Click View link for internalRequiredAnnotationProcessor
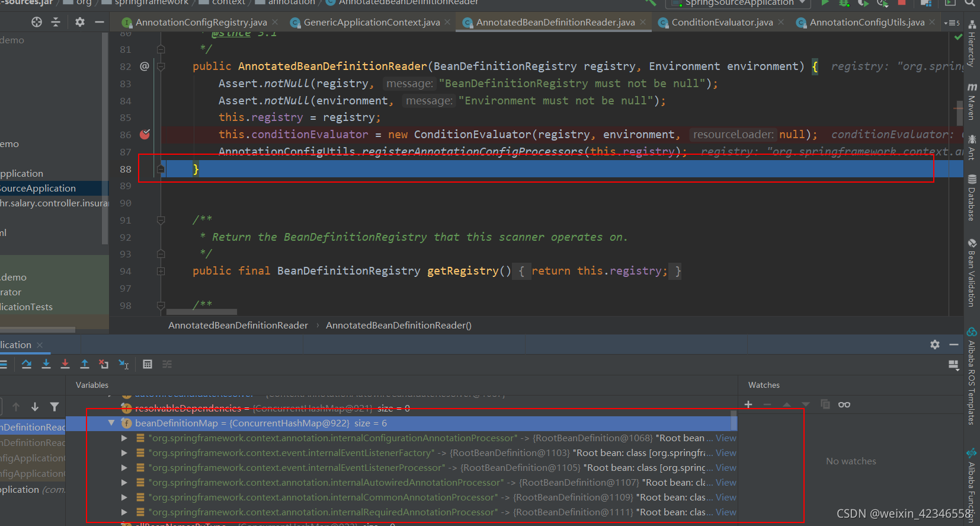The image size is (980, 526). point(726,512)
